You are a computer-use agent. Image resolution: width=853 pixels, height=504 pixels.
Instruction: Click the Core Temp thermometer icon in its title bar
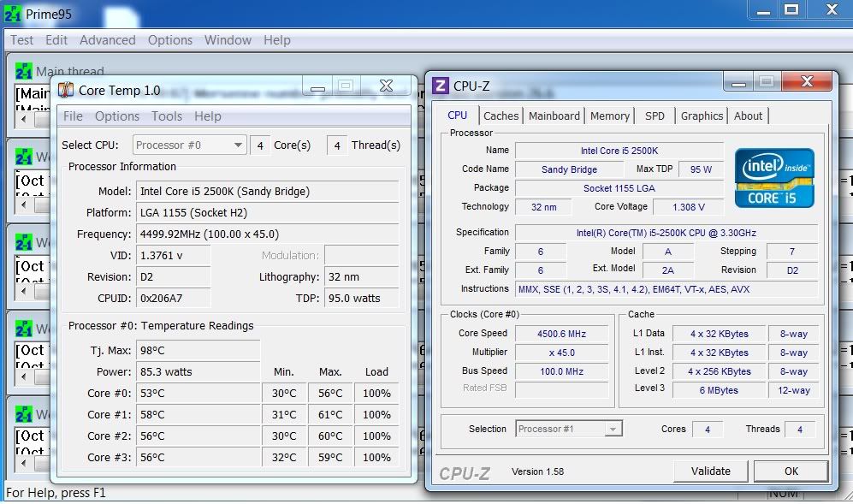(65, 90)
